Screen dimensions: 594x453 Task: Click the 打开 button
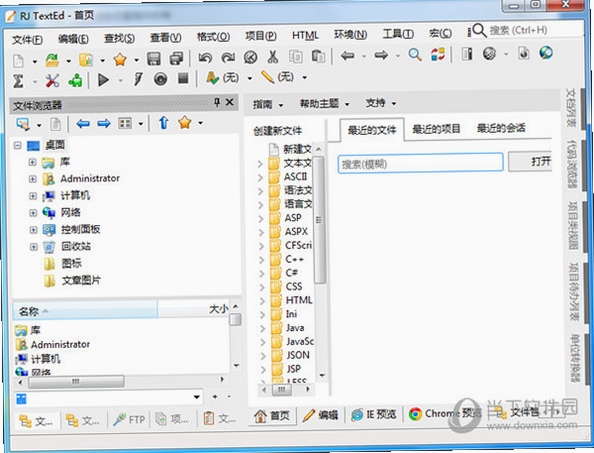(530, 161)
